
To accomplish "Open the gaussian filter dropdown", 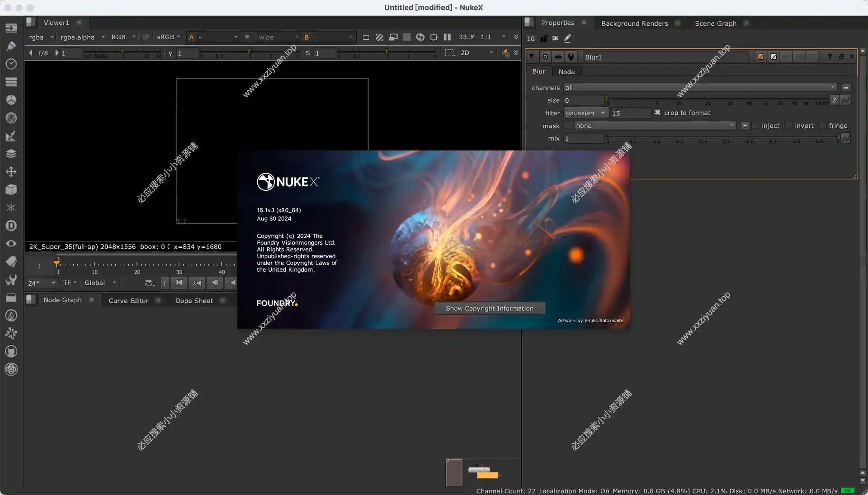I will tap(585, 113).
